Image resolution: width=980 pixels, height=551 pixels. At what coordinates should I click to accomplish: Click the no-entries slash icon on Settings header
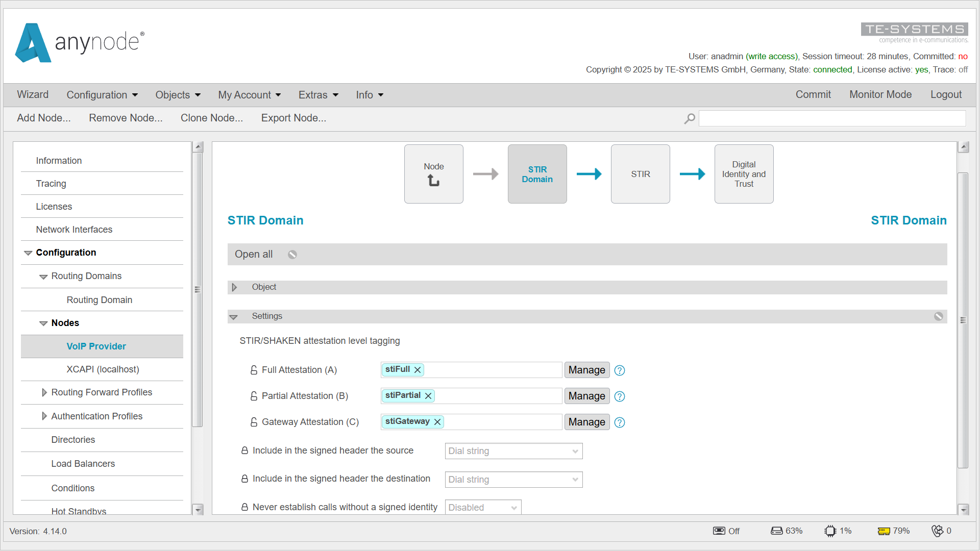pos(938,316)
